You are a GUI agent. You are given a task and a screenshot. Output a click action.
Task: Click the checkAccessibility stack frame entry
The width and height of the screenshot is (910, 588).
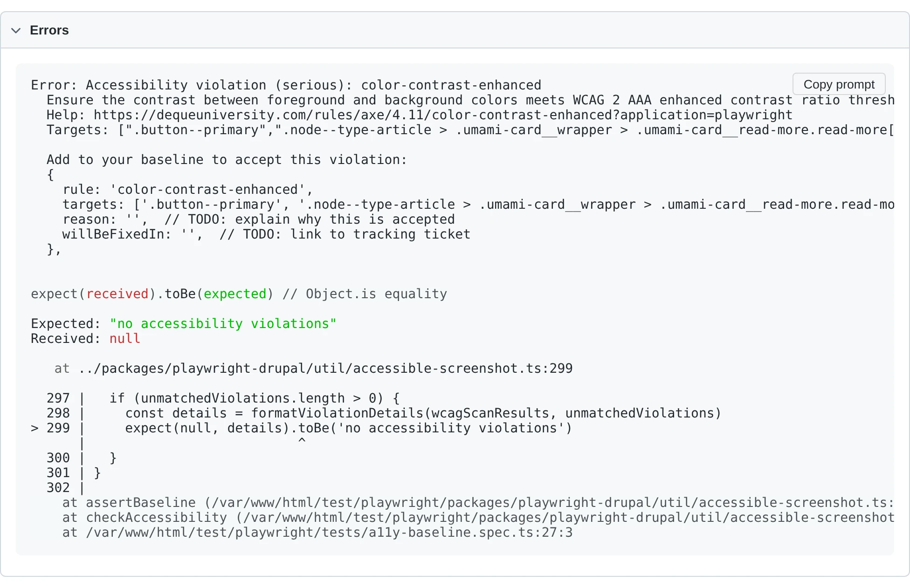pyautogui.click(x=155, y=517)
